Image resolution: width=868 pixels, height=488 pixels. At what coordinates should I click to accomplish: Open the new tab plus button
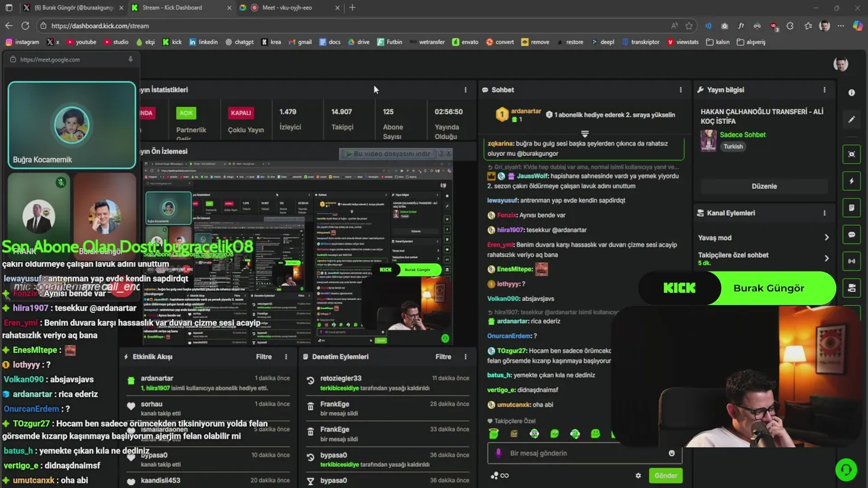[x=352, y=7]
